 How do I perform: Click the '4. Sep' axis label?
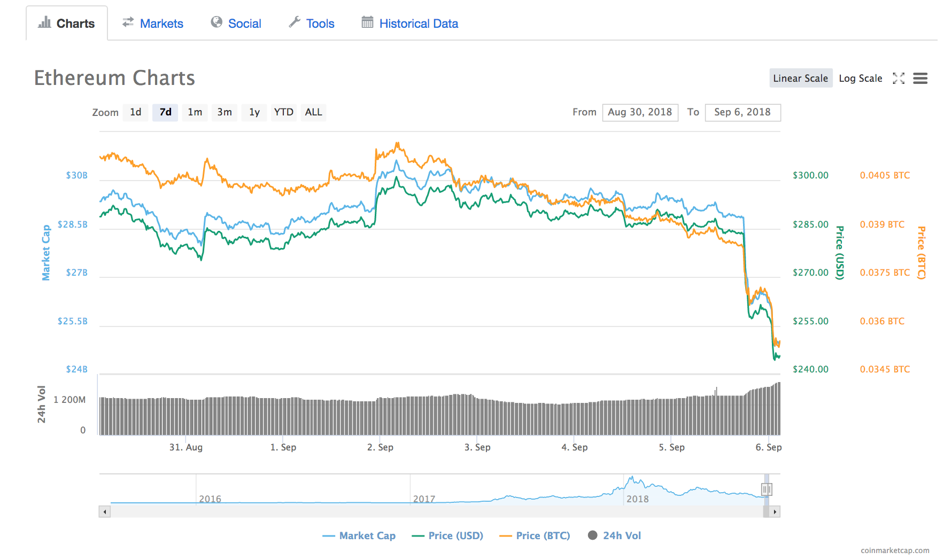[575, 447]
